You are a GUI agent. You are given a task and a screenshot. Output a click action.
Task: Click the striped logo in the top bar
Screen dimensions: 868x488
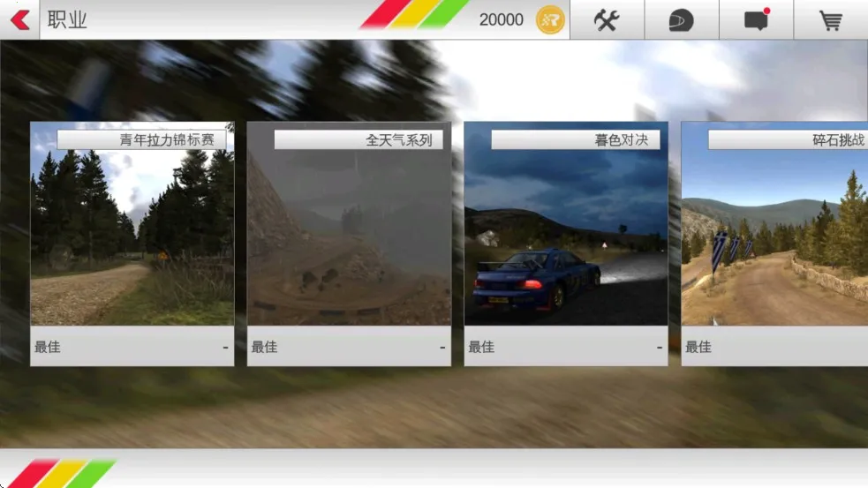[x=413, y=15]
